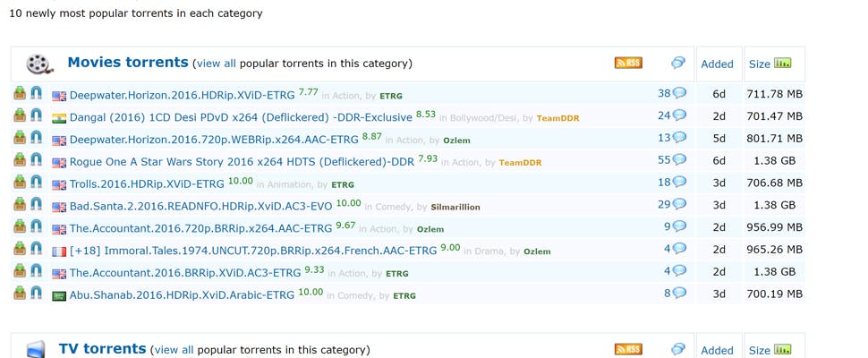This screenshot has width=868, height=358.
Task: Open uploader TeamDDR on the Dangal row
Action: coord(557,118)
